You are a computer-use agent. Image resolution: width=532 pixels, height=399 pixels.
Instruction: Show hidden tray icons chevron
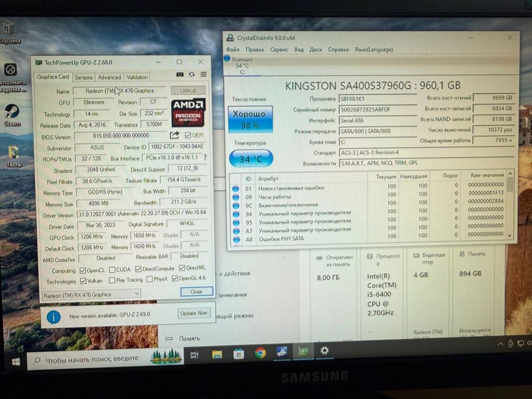coord(501,344)
